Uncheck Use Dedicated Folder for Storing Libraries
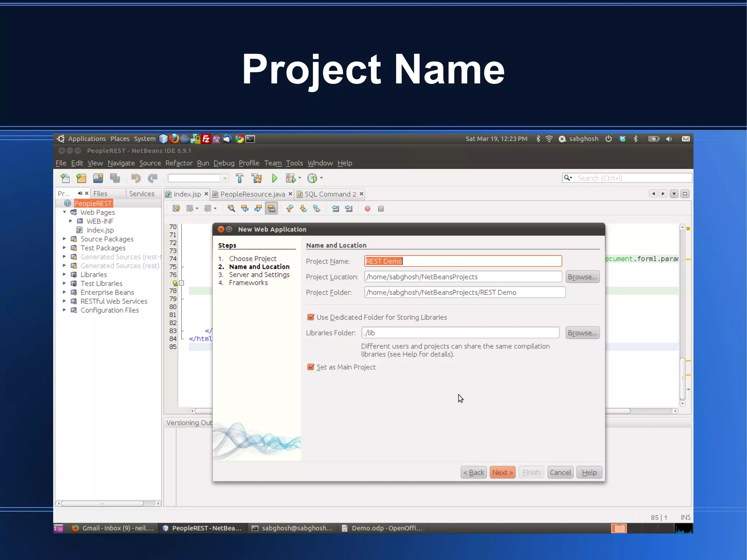This screenshot has width=747, height=560. point(311,317)
